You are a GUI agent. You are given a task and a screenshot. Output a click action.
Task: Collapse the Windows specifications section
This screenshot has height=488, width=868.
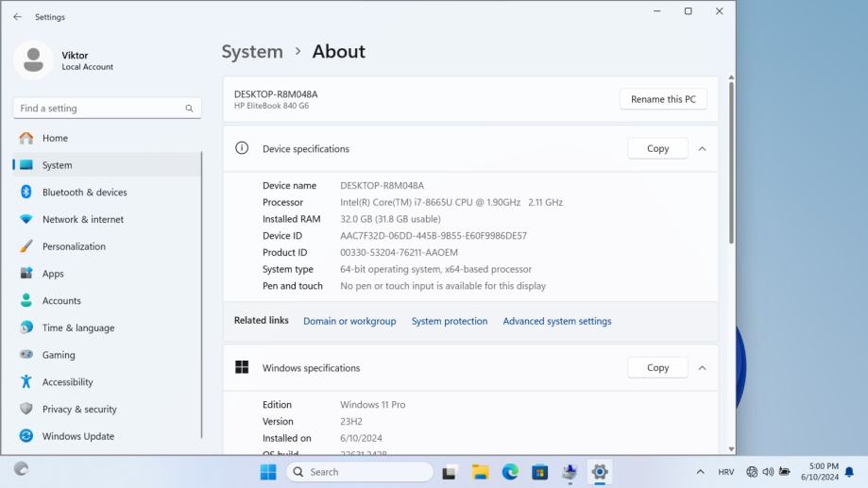[x=702, y=368]
